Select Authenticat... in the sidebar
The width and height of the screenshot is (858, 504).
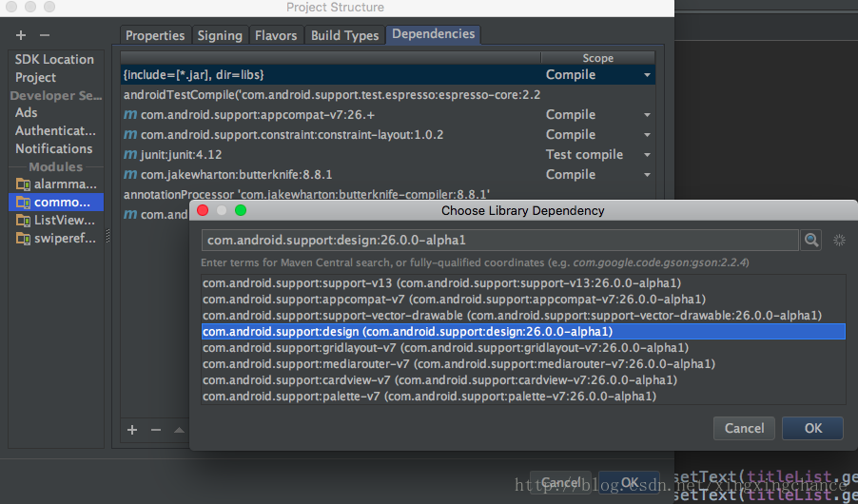pyautogui.click(x=55, y=131)
